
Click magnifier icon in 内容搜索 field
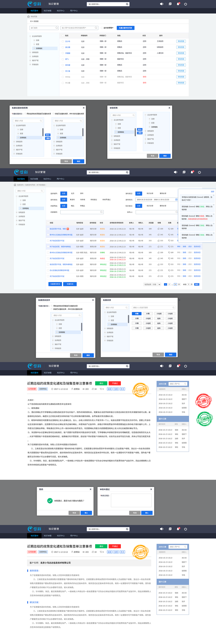[101, 212]
